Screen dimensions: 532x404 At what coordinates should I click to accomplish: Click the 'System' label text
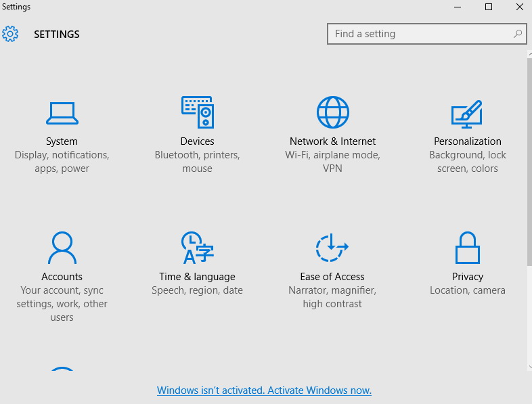click(x=62, y=141)
